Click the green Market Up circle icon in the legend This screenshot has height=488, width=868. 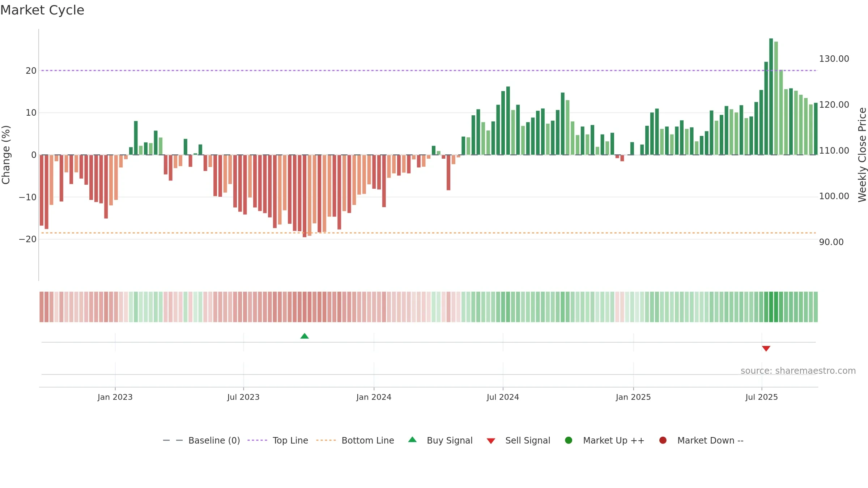569,440
